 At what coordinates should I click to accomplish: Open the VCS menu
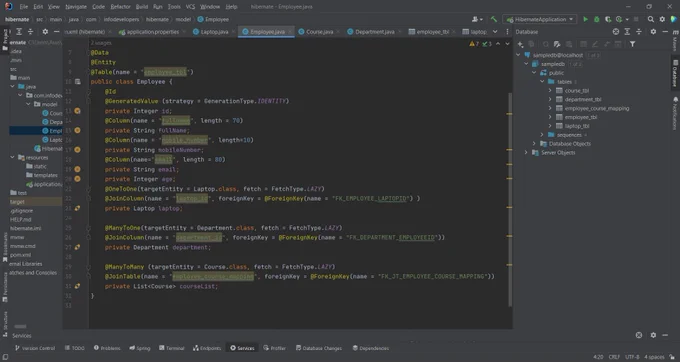pyautogui.click(x=190, y=7)
